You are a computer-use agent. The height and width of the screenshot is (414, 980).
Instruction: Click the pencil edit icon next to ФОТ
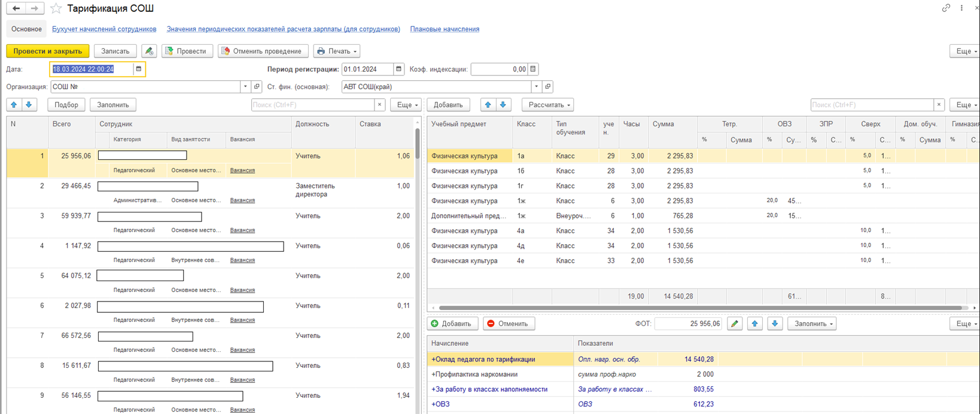tap(734, 324)
